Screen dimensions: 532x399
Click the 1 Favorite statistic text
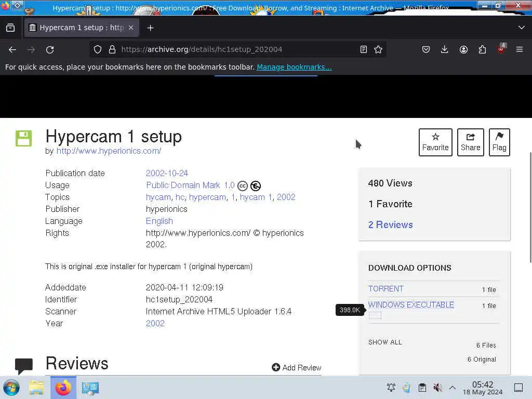tap(390, 204)
